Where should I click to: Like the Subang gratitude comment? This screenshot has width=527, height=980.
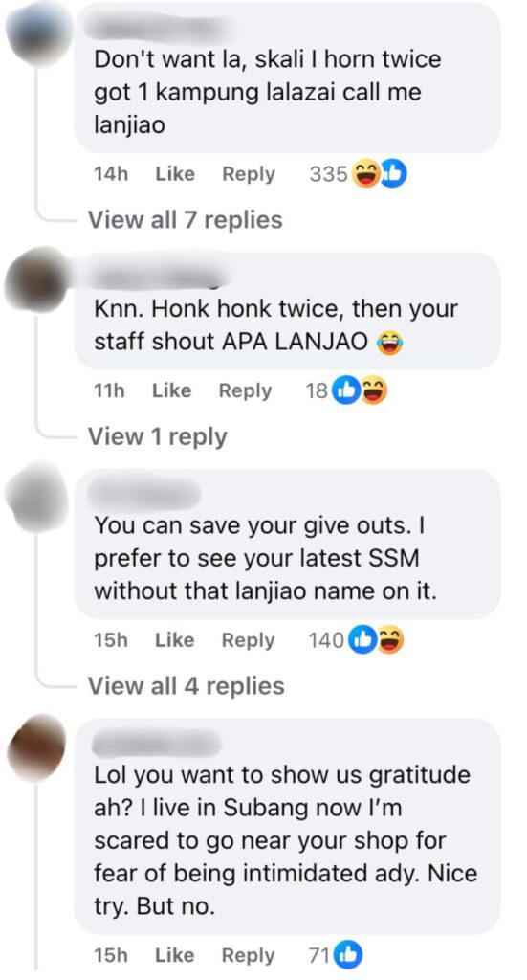click(175, 955)
